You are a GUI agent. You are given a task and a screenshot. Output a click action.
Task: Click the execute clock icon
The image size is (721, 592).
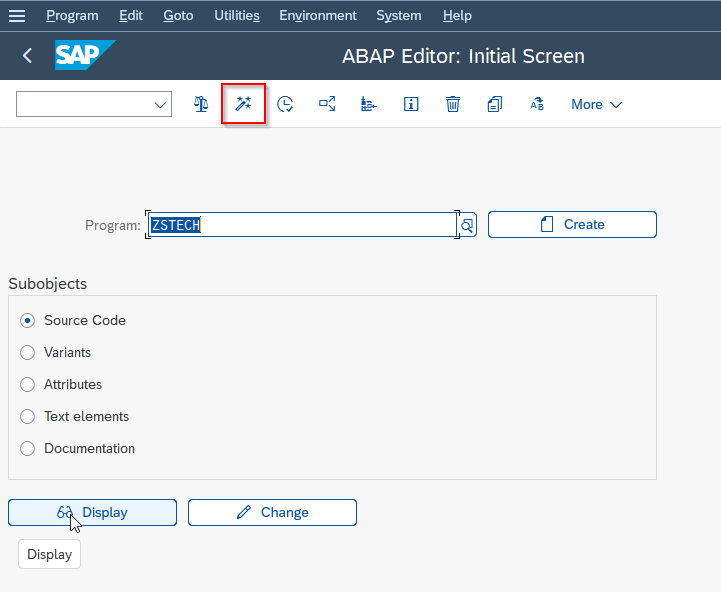click(x=285, y=104)
